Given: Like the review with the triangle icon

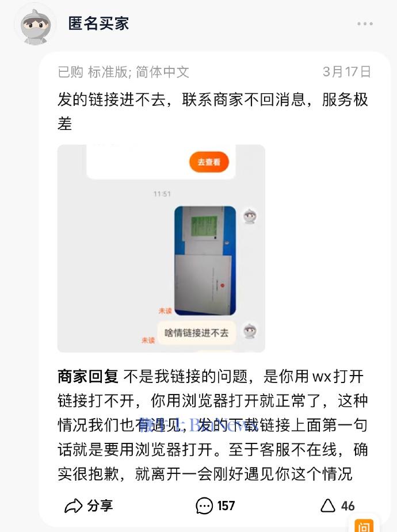Looking at the screenshot, I should tap(328, 506).
